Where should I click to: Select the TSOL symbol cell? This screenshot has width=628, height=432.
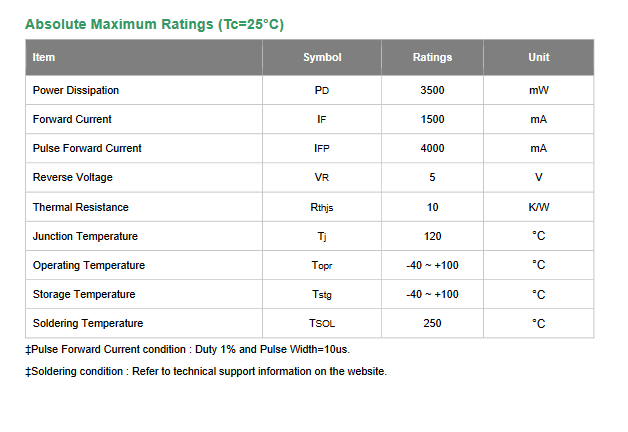322,323
